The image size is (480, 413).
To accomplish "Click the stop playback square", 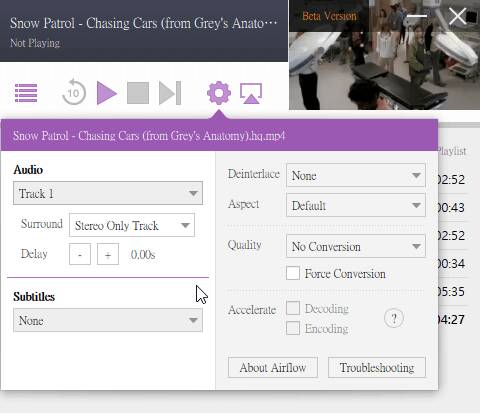I will tap(138, 93).
